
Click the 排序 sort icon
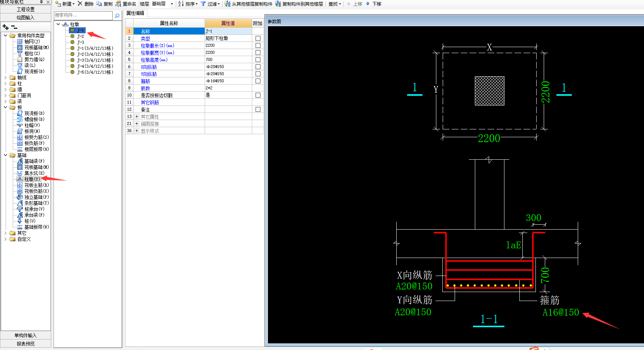[181, 4]
